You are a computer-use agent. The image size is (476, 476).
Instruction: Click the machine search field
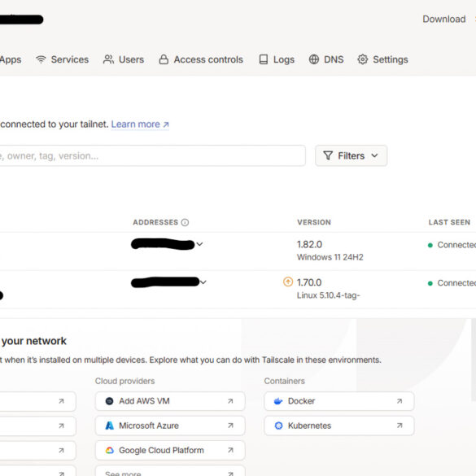(x=152, y=155)
